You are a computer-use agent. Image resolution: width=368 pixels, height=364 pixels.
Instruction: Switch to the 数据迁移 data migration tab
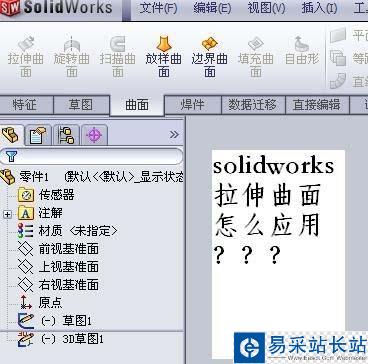253,105
